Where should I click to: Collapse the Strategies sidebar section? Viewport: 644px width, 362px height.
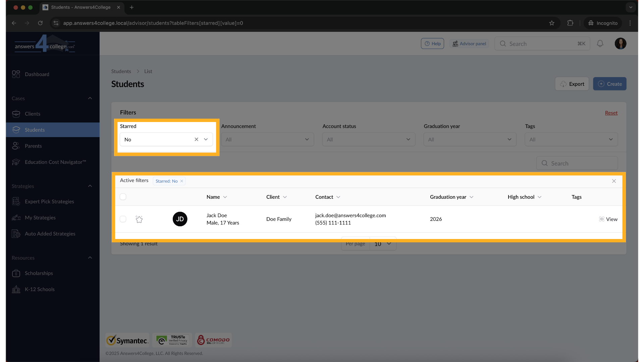click(x=90, y=186)
